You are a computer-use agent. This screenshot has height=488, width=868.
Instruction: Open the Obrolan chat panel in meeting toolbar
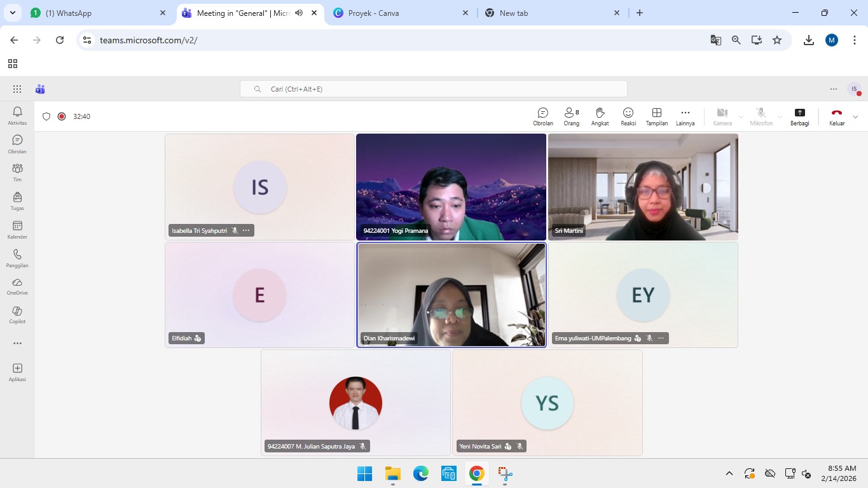coord(542,116)
